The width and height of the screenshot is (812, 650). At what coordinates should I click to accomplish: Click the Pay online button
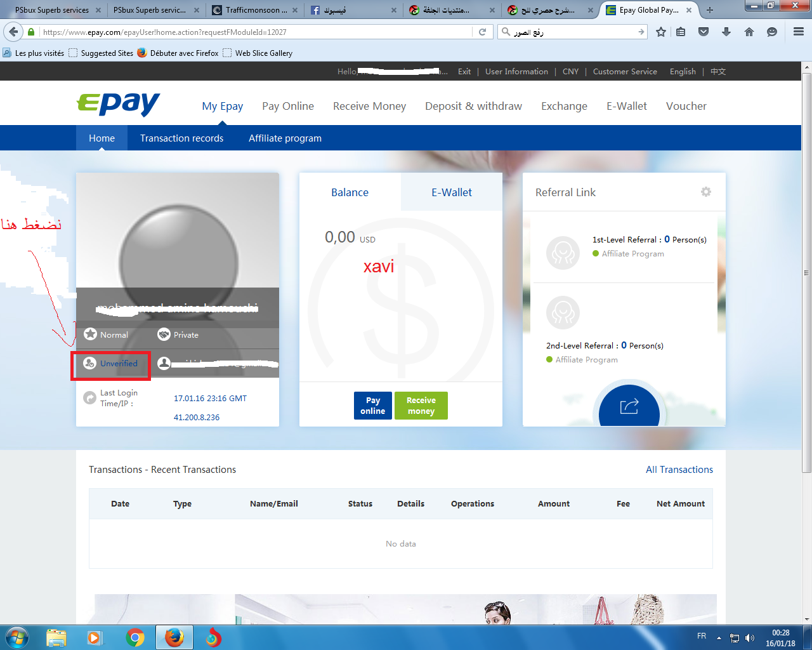(373, 406)
